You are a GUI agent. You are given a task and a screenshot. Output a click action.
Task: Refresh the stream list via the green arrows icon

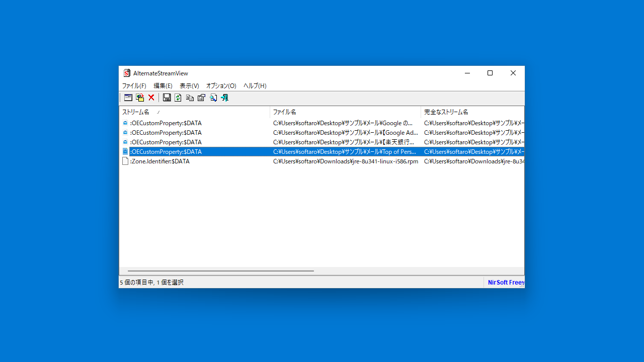click(x=178, y=98)
